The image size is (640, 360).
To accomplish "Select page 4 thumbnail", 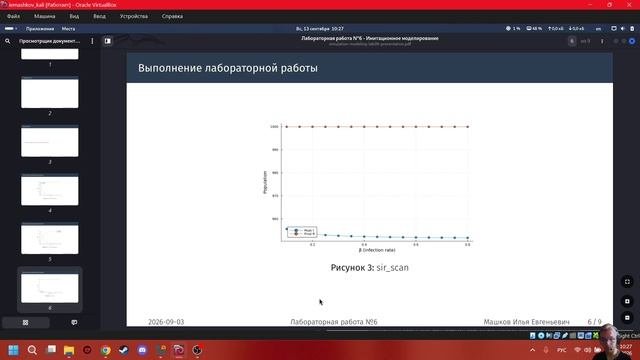I will [50, 189].
